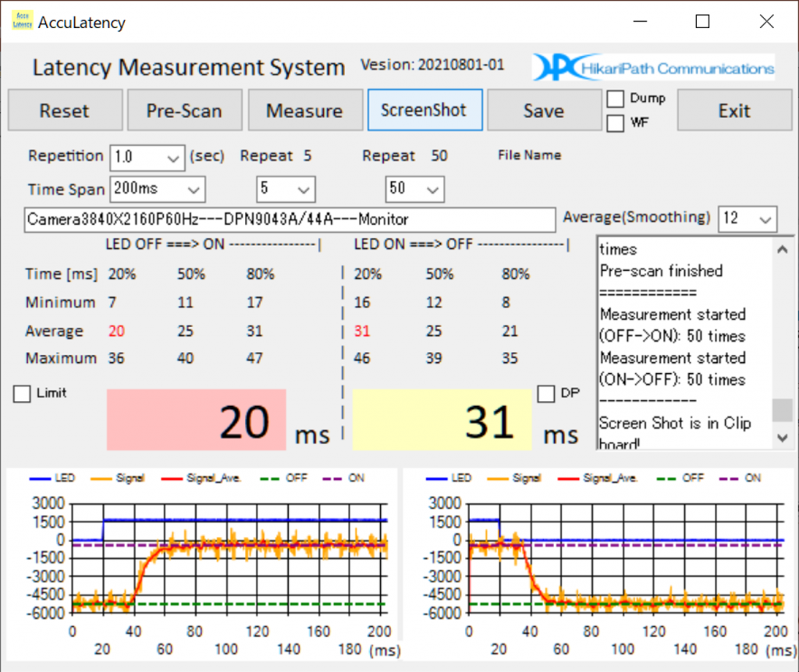Click the HikariPath Communications logo
799x672 pixels.
653,68
